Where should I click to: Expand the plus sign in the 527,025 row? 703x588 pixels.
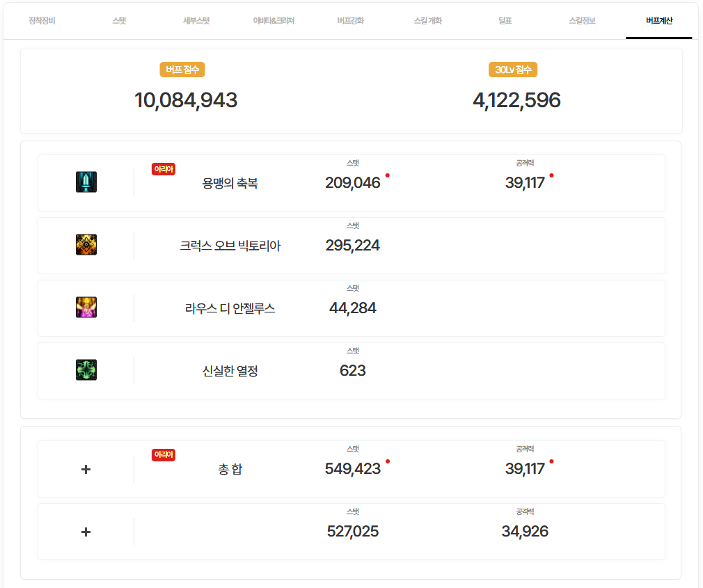86,532
